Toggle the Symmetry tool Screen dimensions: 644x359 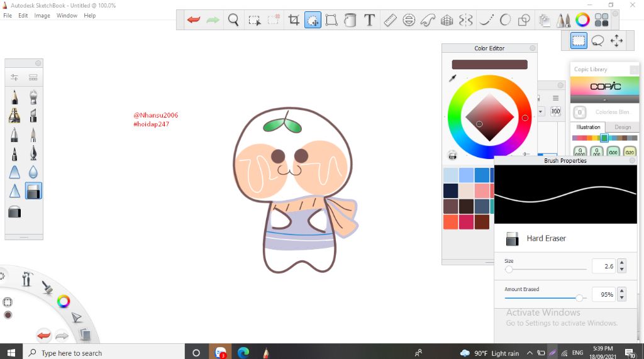coord(466,19)
